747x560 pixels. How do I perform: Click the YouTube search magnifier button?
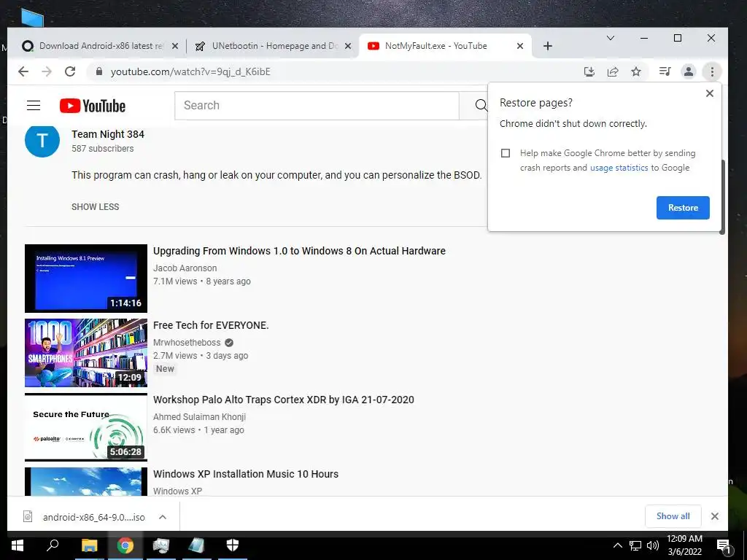481,105
